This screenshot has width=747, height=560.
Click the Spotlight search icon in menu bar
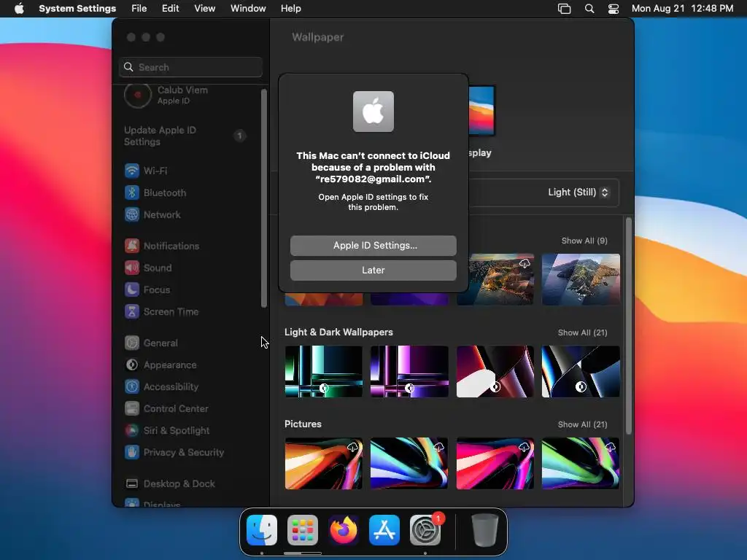coord(589,9)
